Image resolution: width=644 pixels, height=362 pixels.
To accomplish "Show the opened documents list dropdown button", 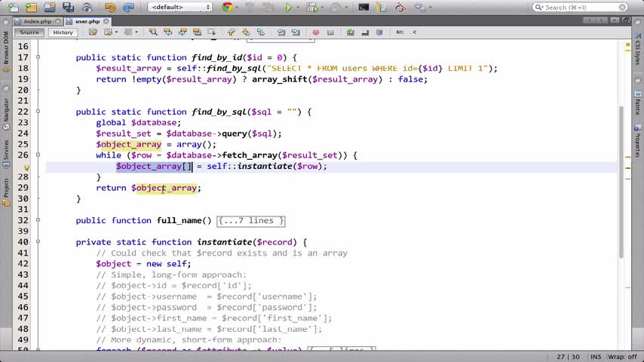I will [x=615, y=20].
